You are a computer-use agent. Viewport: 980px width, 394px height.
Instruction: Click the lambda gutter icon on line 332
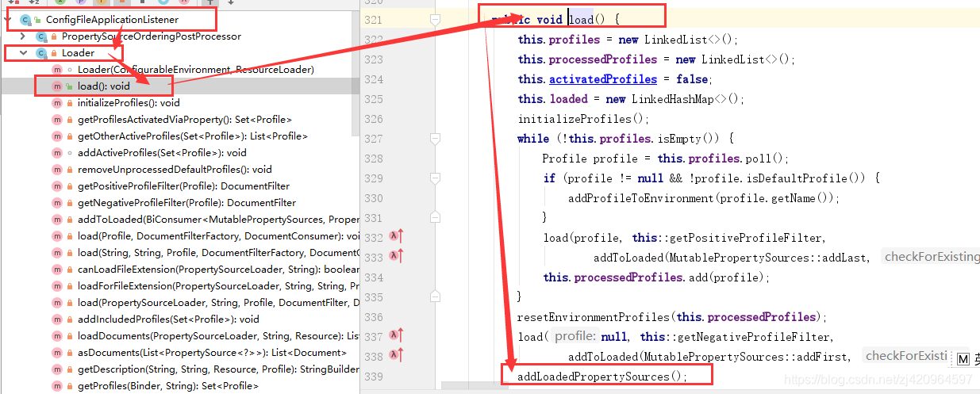pos(397,236)
